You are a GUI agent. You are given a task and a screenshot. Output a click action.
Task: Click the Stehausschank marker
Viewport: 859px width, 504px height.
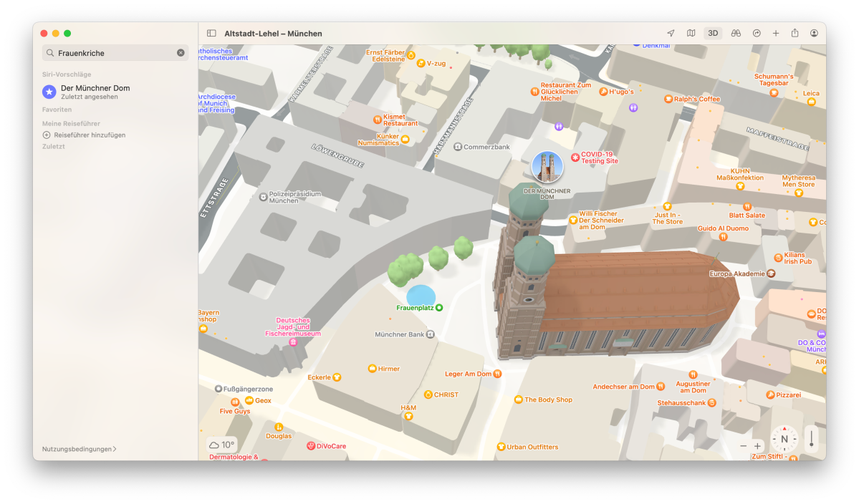[x=712, y=403]
